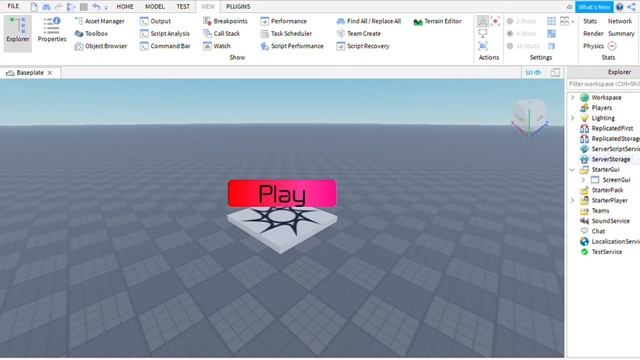
Task: Click the help question mark icon
Action: click(620, 7)
